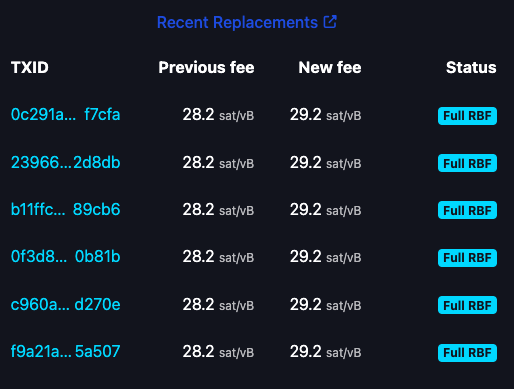Click Full RBF badge for c960a transaction
Image resolution: width=514 pixels, height=389 pixels.
click(467, 305)
